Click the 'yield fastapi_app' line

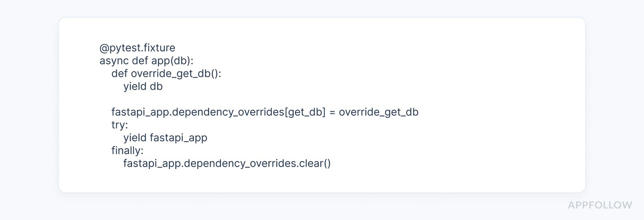(x=165, y=138)
